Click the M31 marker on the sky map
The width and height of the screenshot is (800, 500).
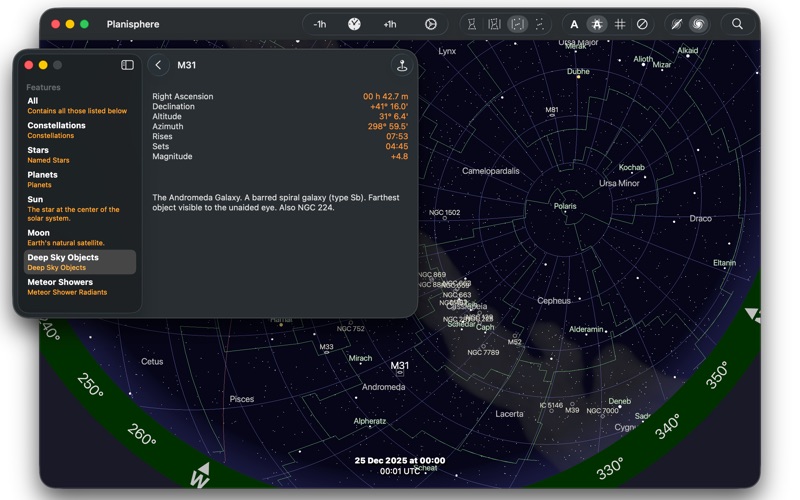click(x=400, y=373)
